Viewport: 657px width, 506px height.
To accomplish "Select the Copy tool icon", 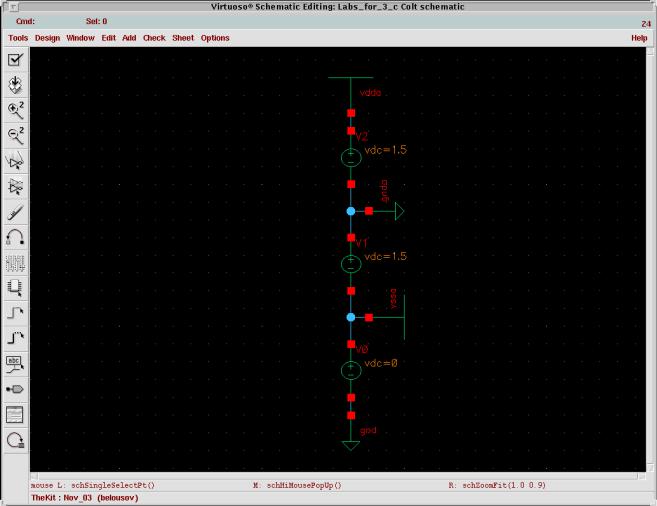I will 15,187.
